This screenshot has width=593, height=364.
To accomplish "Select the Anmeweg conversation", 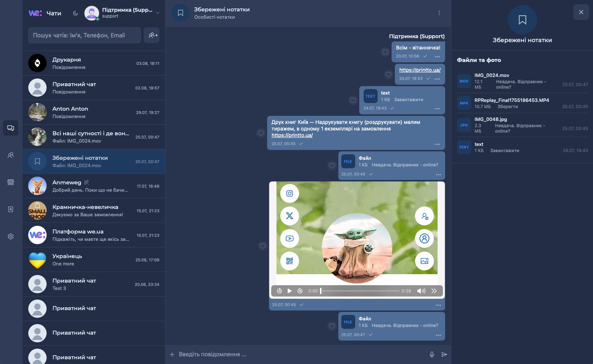I will point(94,186).
